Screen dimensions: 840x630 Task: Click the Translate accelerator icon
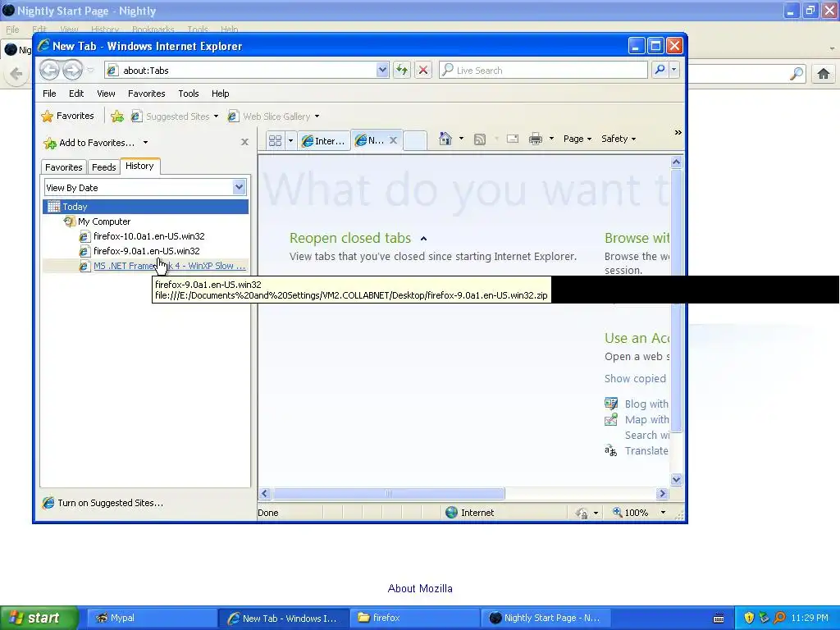coord(611,450)
